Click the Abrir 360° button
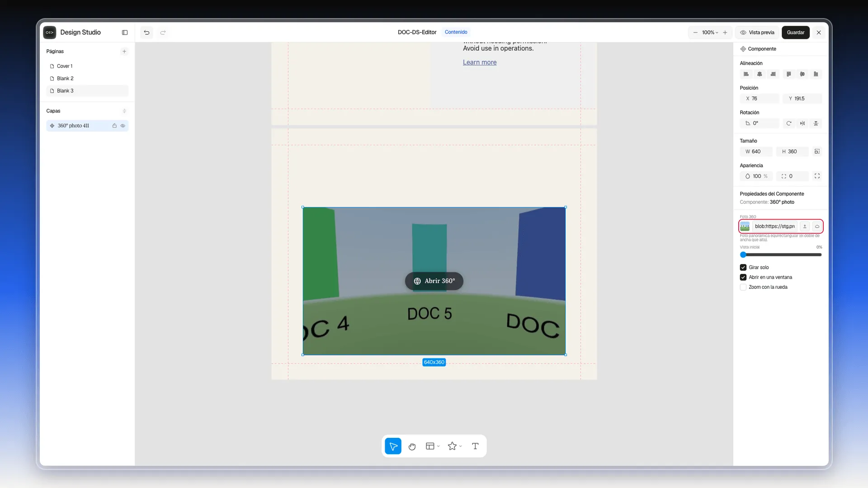Image resolution: width=868 pixels, height=488 pixels. point(434,281)
